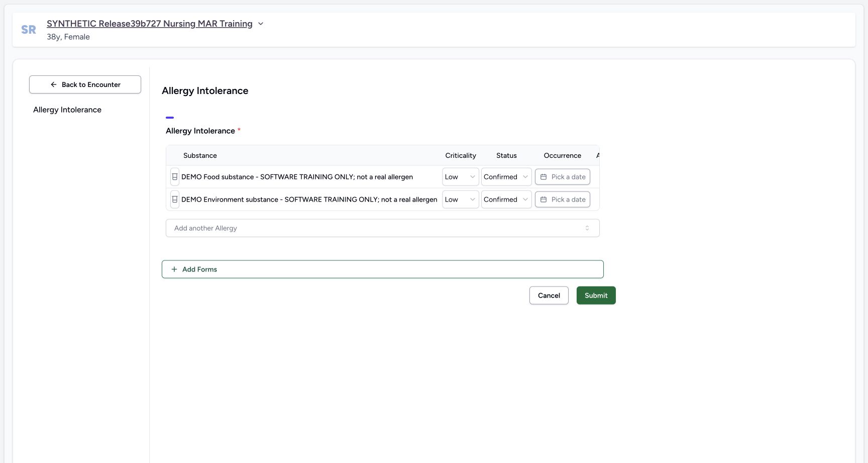868x463 pixels.
Task: Click the SR patient avatar
Action: [29, 30]
